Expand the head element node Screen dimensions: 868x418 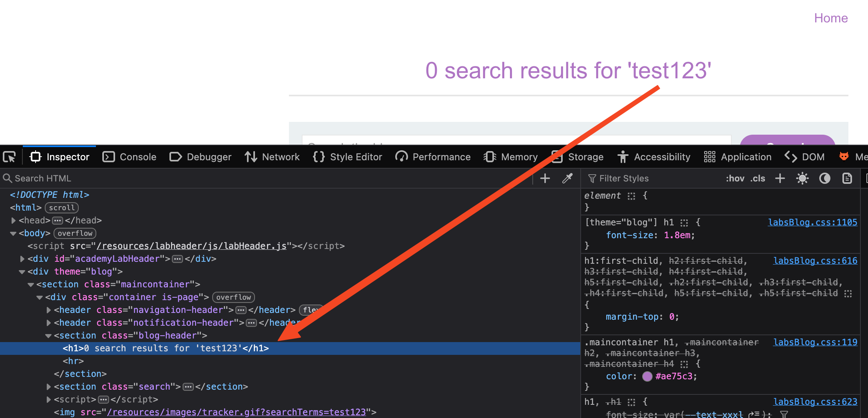(14, 221)
